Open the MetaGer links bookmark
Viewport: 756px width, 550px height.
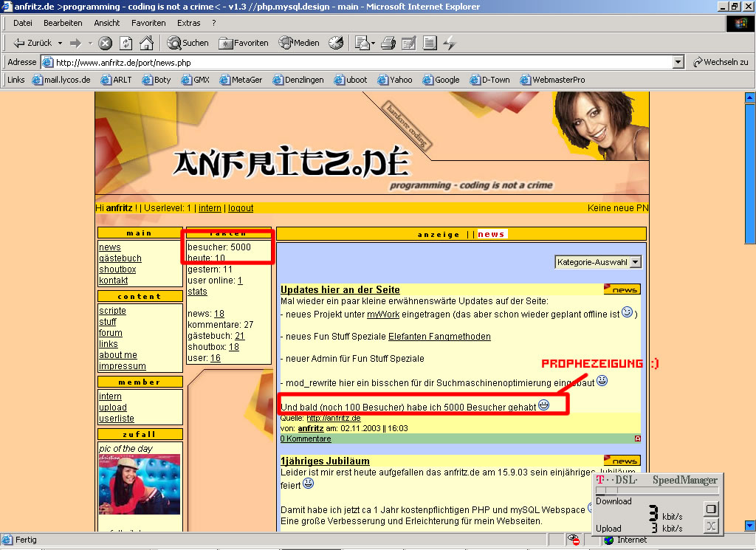click(241, 80)
